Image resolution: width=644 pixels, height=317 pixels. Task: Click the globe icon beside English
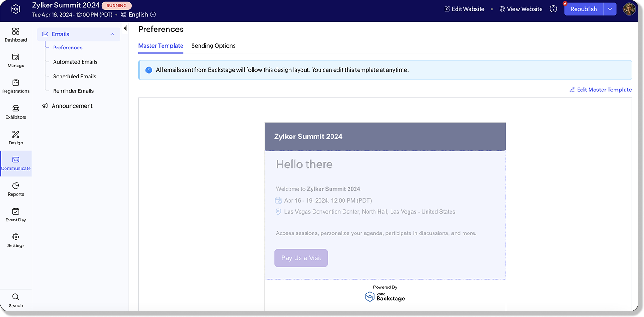[124, 15]
